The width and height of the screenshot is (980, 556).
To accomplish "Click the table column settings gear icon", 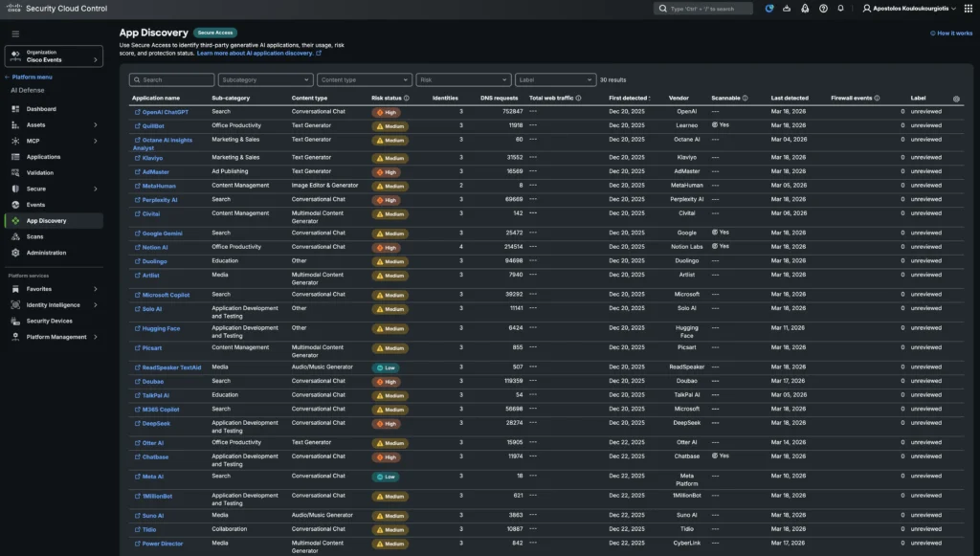I will pos(956,99).
